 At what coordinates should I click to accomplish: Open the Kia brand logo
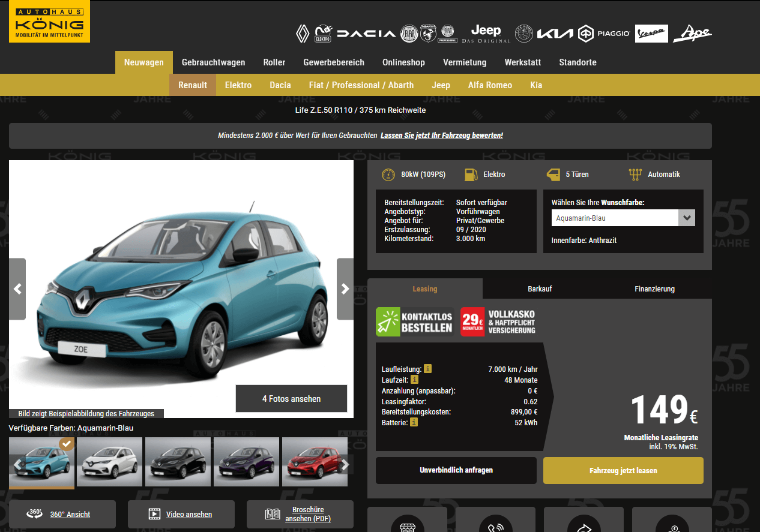tap(555, 34)
